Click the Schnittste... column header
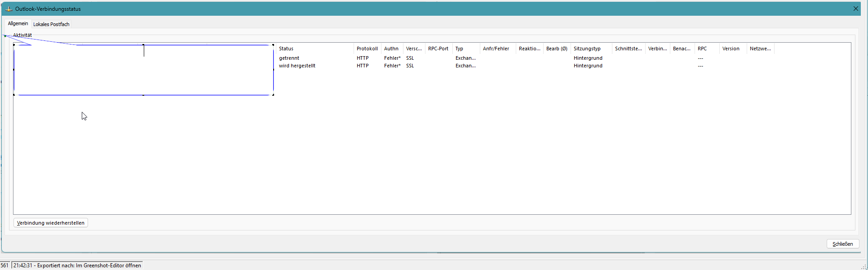The width and height of the screenshot is (868, 270). [629, 49]
